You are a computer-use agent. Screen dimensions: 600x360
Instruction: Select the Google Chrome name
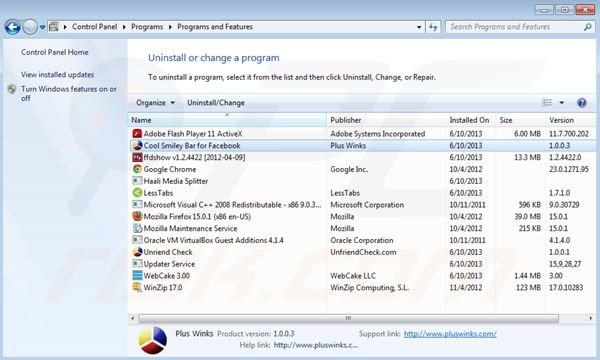[x=170, y=169]
